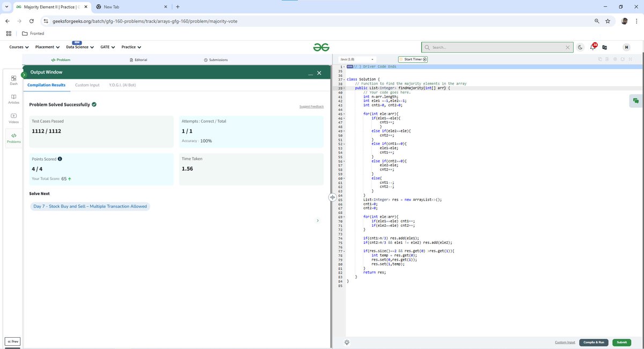This screenshot has width=644, height=349.
Task: Open the H profile avatar
Action: [626, 47]
